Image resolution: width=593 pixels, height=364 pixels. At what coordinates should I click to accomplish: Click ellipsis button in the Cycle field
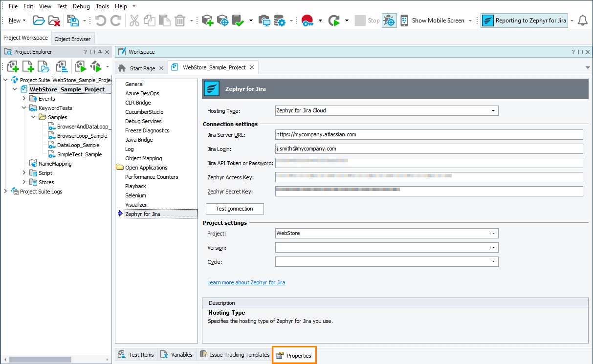point(494,262)
